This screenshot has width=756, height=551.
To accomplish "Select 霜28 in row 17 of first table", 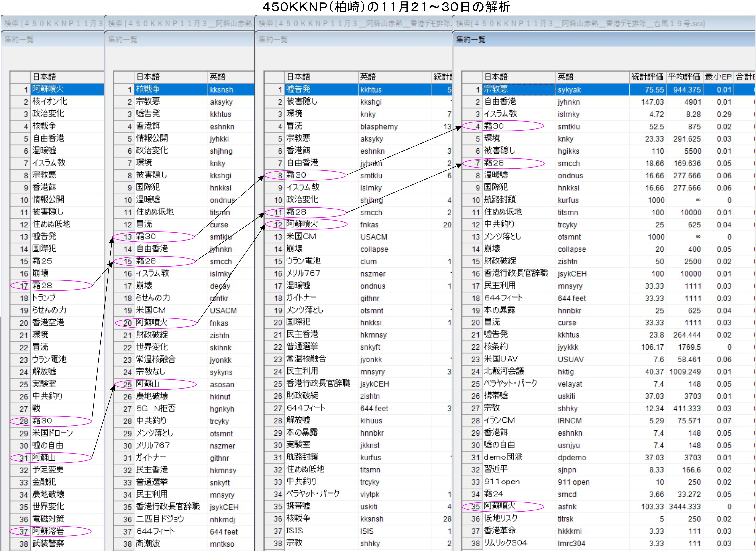I will tap(42, 286).
